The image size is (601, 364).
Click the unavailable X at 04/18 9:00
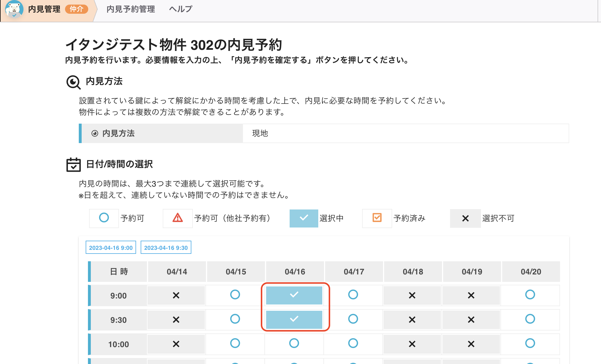click(412, 295)
